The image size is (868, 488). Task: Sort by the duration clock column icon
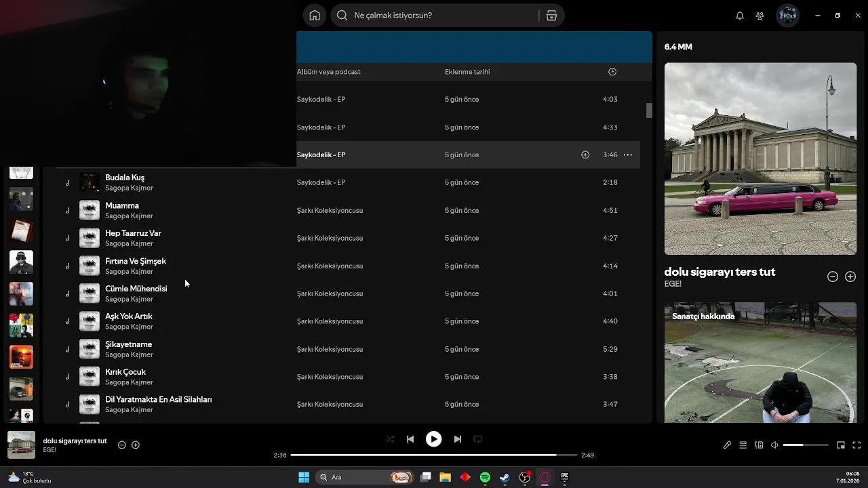click(612, 72)
